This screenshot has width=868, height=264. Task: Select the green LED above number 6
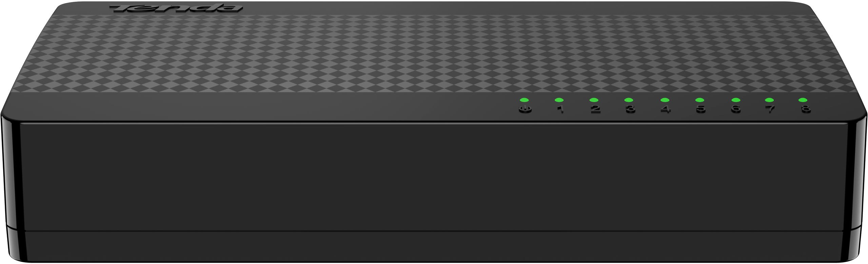click(x=735, y=100)
